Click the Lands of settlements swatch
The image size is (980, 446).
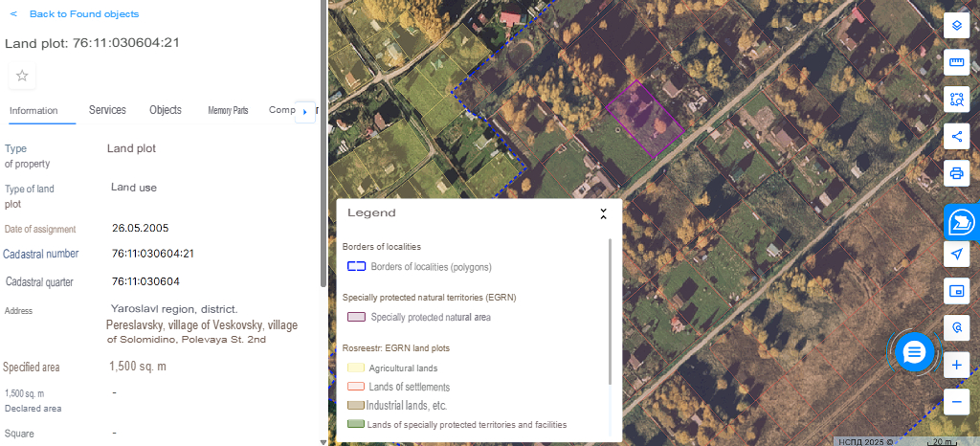[x=356, y=387]
